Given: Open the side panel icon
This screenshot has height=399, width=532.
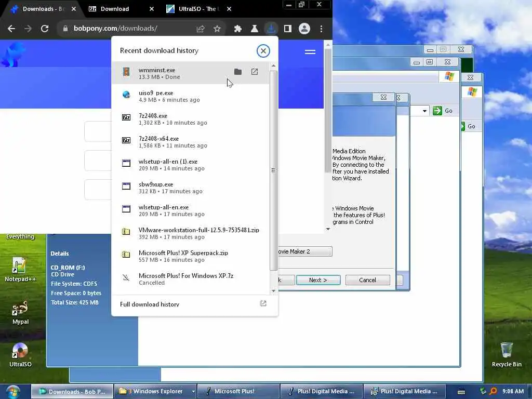Looking at the screenshot, I should tap(288, 29).
